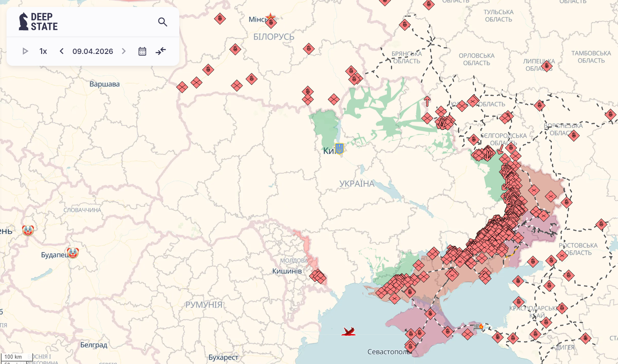Click the unit marker in Lipetsk oblast
The image size is (618, 364).
point(547,66)
